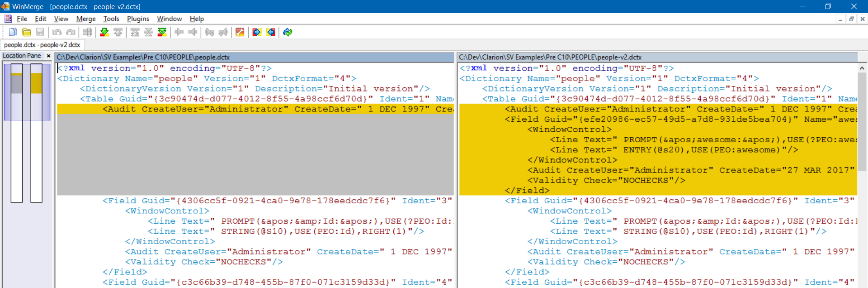Copy difference to the right
Screen dimensions: 868x288
(x=179, y=32)
